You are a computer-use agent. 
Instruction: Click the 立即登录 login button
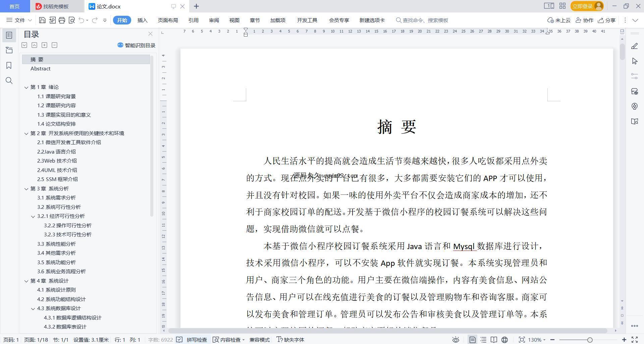[587, 6]
